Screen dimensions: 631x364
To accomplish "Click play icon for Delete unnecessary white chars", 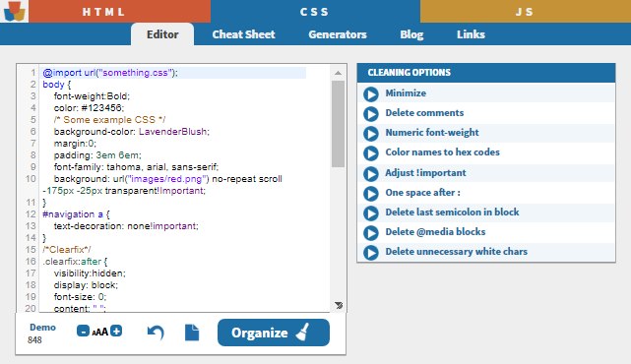I will coord(371,253).
